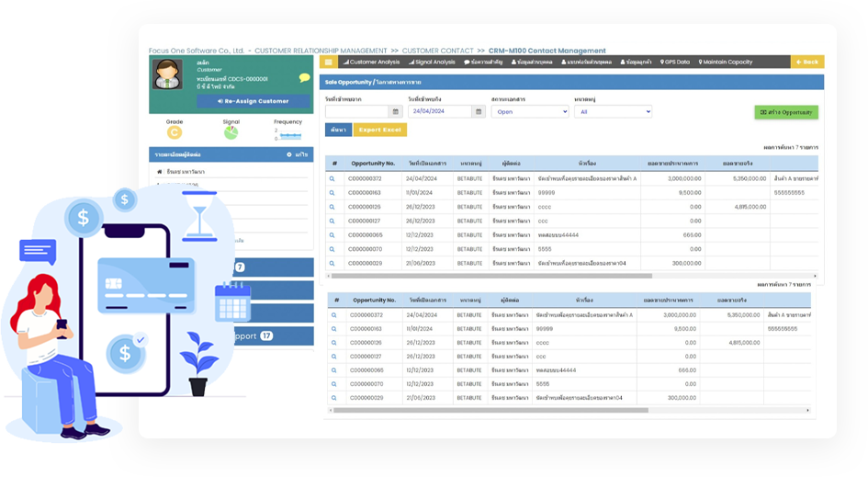Click 5,350,000.00 amount in upper table

pos(750,179)
